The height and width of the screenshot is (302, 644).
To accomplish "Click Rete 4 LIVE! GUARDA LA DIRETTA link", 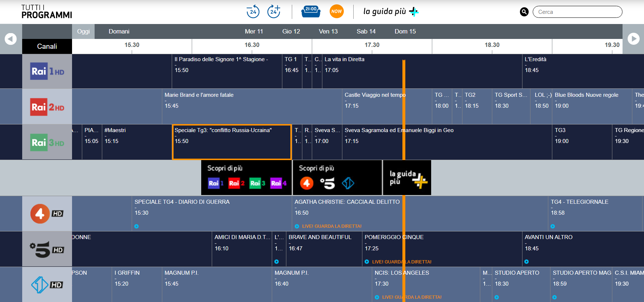I will click(332, 226).
